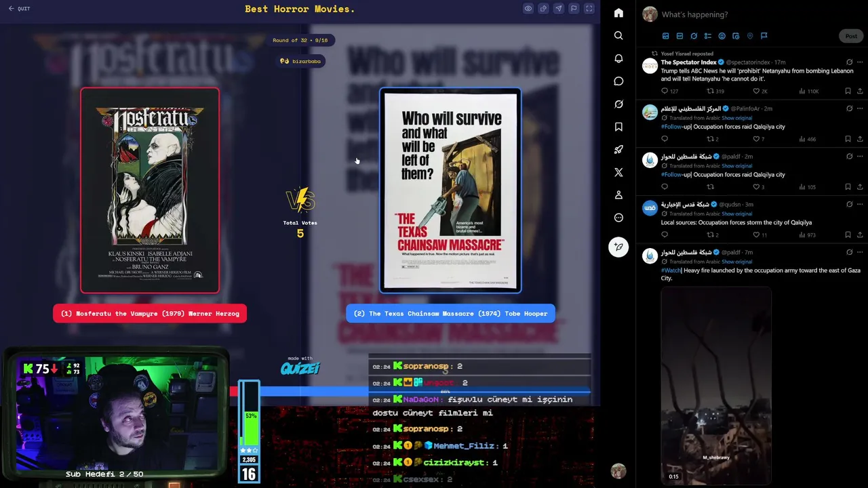Screen dimensions: 868x488
Task: Click the made with Quizei logo
Action: pos(300,367)
